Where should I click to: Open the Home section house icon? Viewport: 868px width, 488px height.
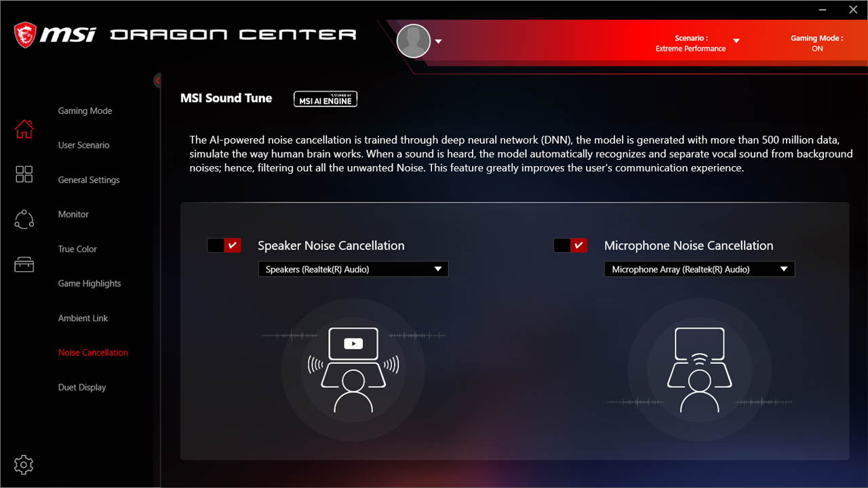tap(24, 128)
